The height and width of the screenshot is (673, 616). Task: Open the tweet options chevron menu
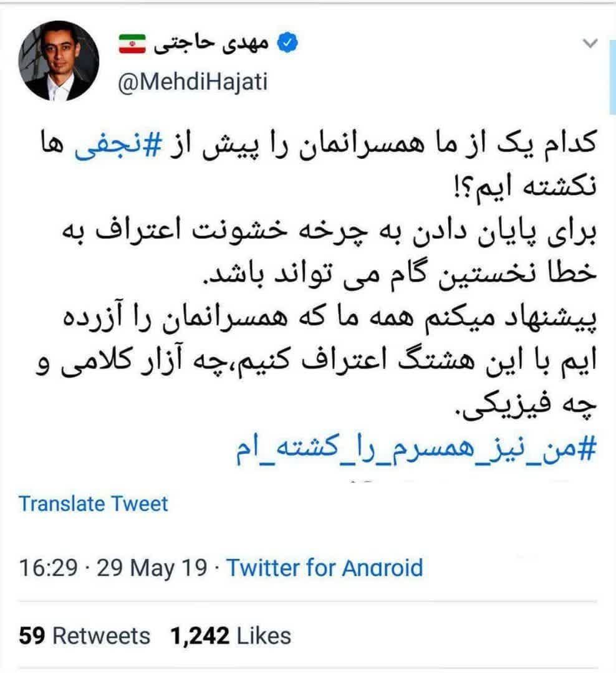tap(589, 44)
